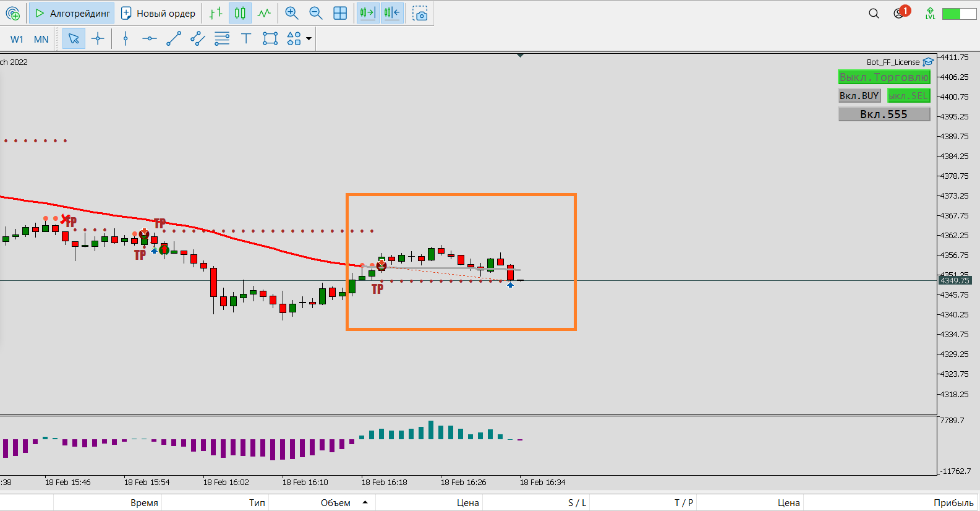Click the Выкл.Торговлю button

(884, 77)
